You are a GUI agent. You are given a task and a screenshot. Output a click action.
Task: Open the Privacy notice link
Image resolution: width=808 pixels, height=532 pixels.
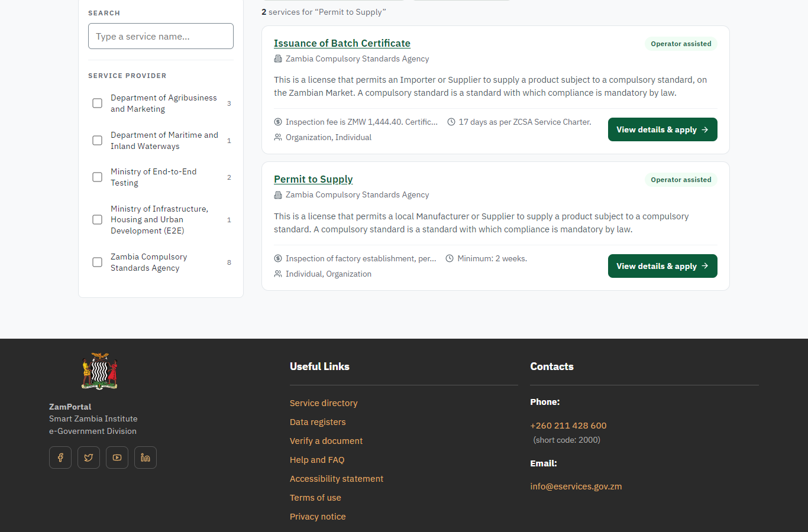(318, 517)
